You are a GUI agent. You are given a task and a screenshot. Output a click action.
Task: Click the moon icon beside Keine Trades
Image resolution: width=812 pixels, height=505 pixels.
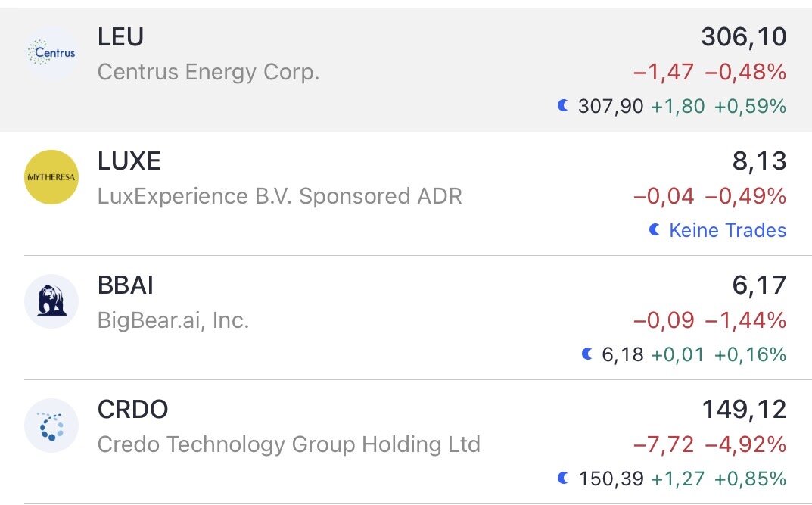[655, 230]
